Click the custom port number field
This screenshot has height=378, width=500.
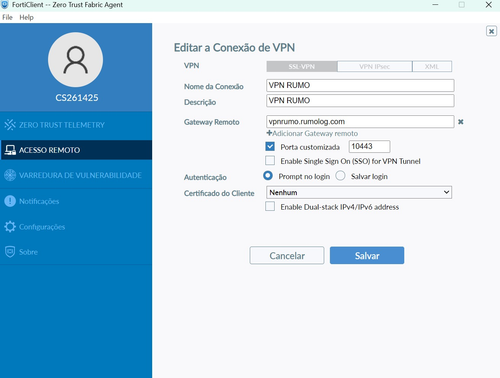(369, 146)
